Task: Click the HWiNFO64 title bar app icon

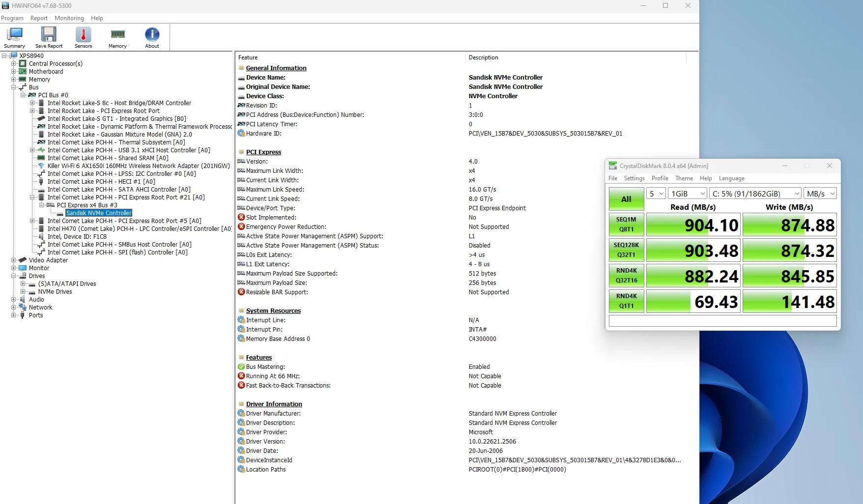Action: click(x=5, y=6)
